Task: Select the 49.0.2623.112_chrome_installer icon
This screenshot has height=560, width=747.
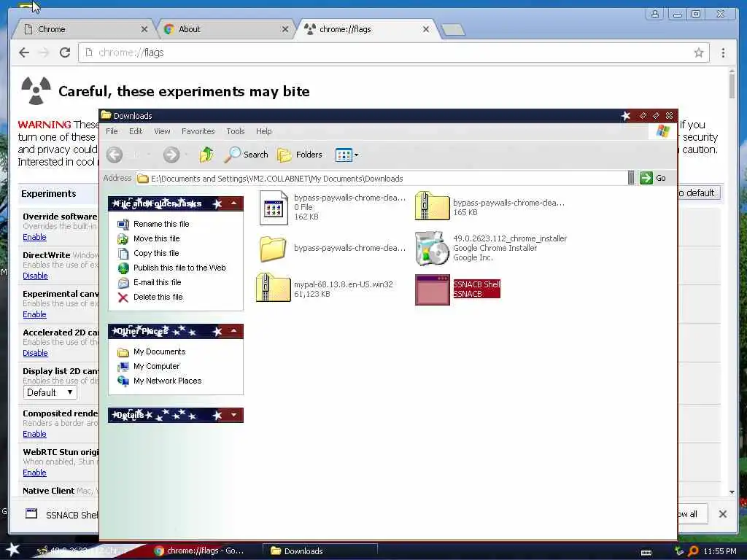Action: click(x=432, y=248)
